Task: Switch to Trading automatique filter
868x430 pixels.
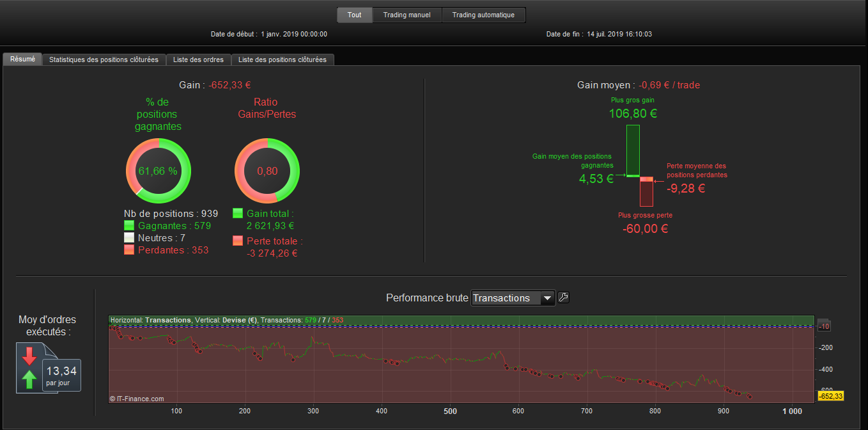Action: point(483,15)
